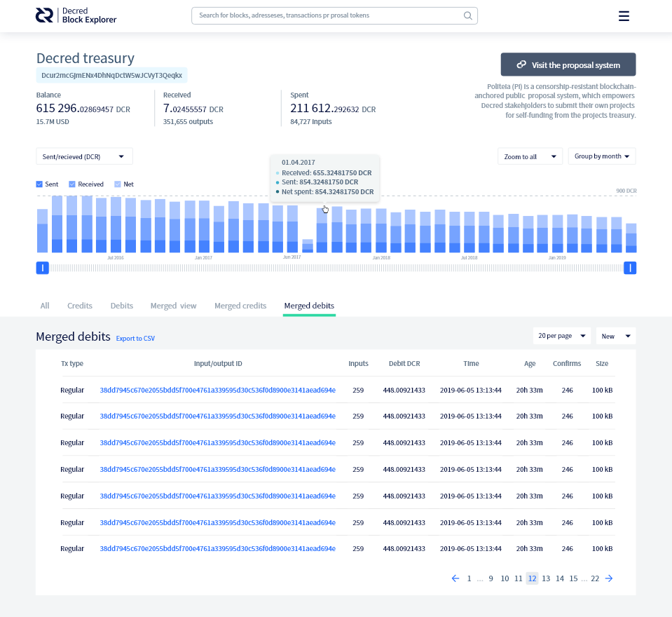Viewport: 672px width, 617px height.
Task: Click current page 12
Action: pos(533,578)
